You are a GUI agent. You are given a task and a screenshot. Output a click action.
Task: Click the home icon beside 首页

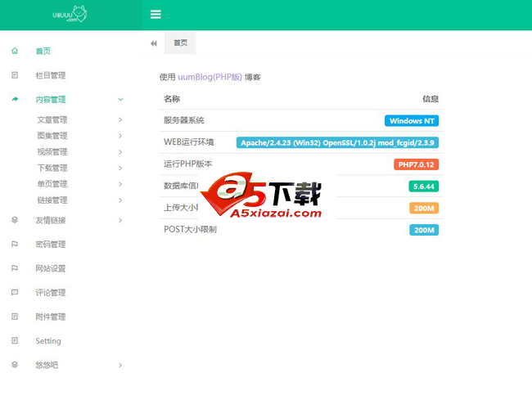point(15,51)
